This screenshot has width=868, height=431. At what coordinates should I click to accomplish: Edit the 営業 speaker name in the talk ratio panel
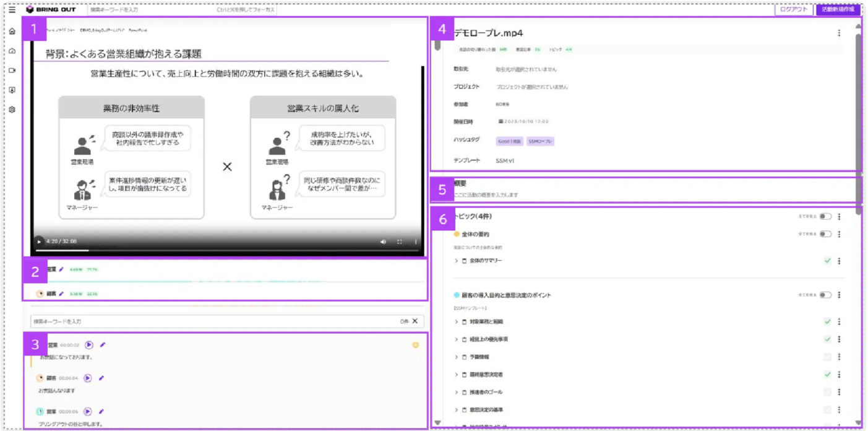click(x=61, y=269)
